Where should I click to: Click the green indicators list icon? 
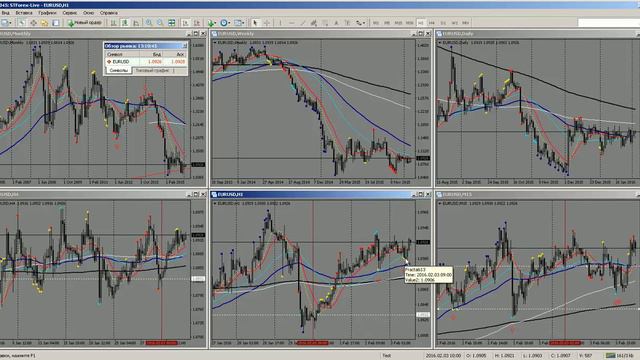210,23
